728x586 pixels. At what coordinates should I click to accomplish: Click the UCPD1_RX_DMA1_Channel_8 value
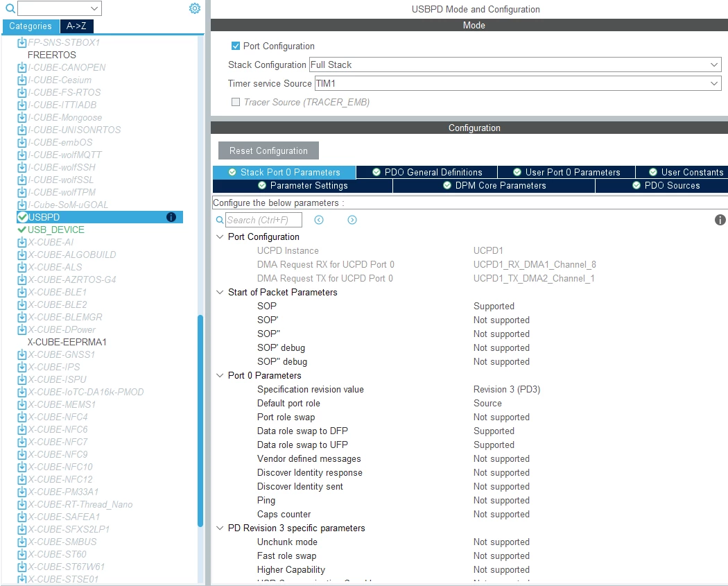pos(535,264)
